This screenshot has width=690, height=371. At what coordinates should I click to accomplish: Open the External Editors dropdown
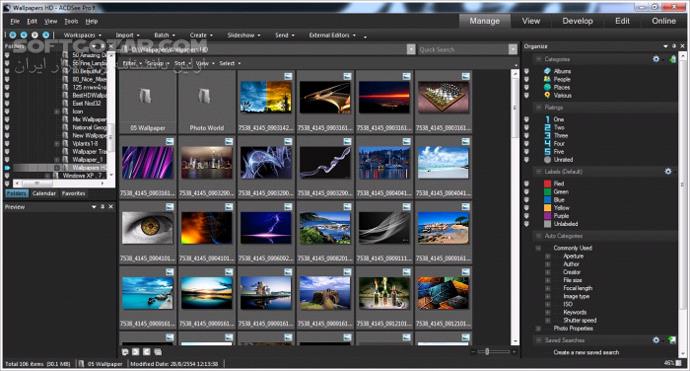[x=332, y=35]
